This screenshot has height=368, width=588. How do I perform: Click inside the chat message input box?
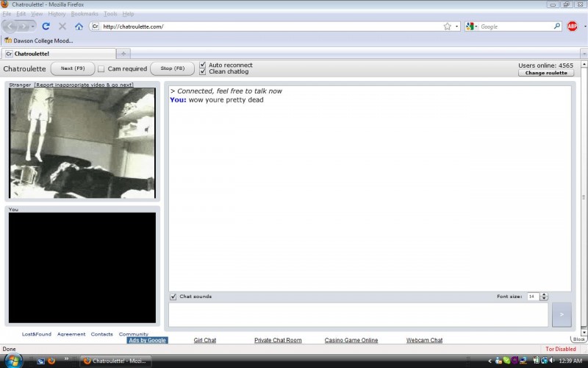click(359, 315)
